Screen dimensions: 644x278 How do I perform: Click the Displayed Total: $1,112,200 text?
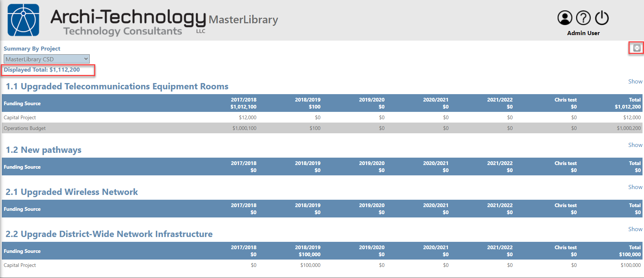pyautogui.click(x=42, y=70)
